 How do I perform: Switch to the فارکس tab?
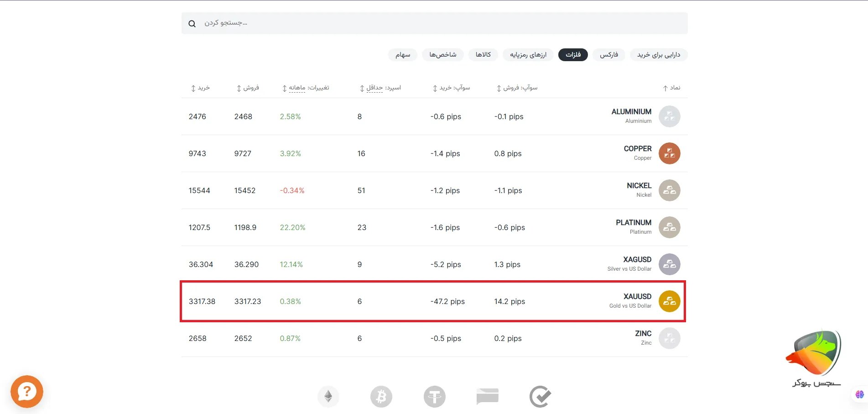608,55
